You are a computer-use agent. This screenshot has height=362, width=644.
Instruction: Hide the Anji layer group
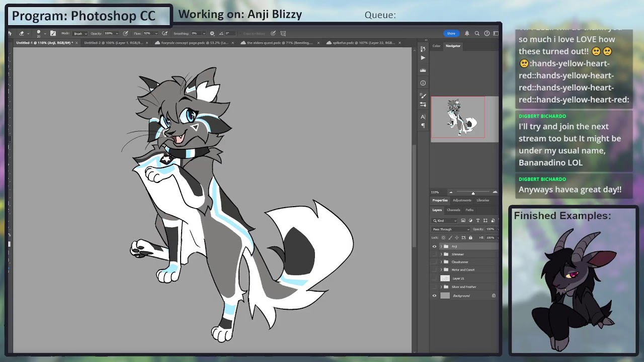pos(435,246)
